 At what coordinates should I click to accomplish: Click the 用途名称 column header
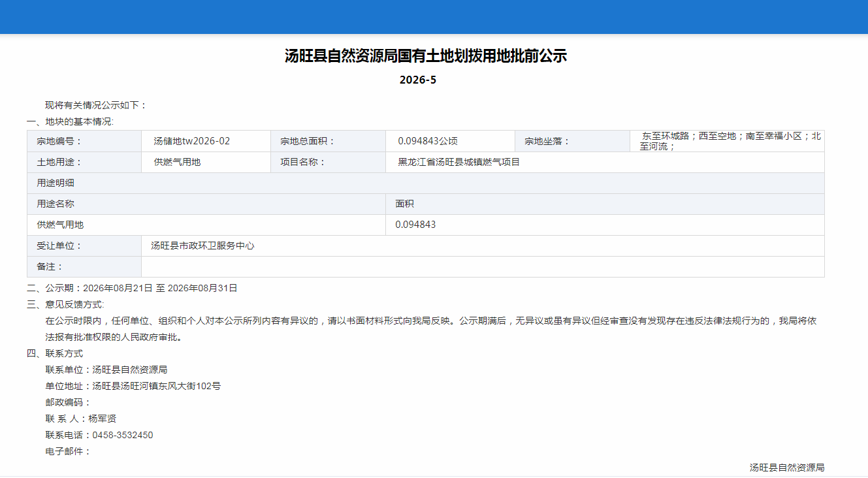point(206,204)
